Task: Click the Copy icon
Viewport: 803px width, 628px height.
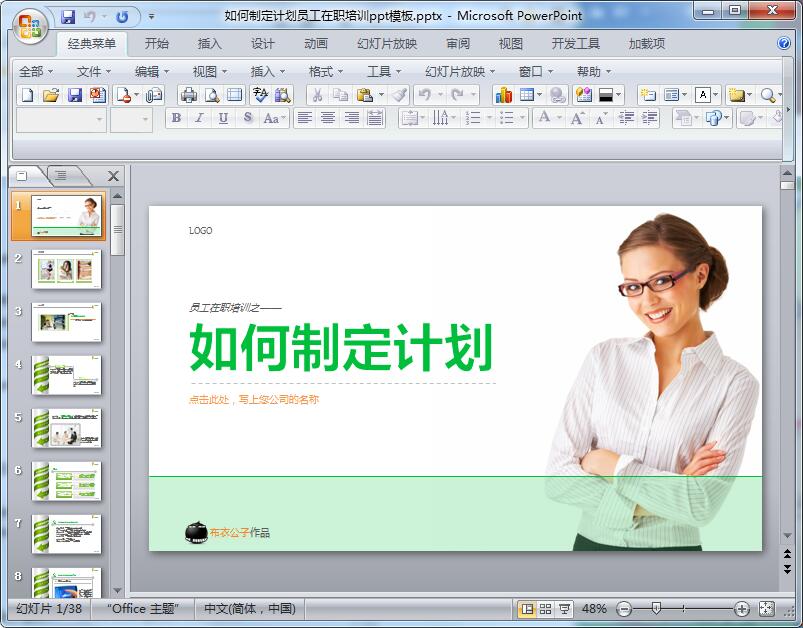Action: coord(340,95)
